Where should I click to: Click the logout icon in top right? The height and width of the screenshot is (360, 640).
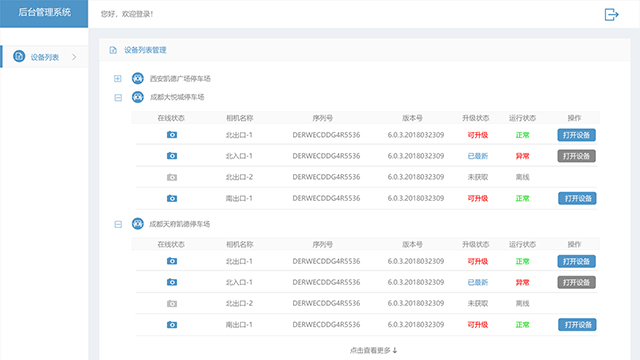coord(611,14)
